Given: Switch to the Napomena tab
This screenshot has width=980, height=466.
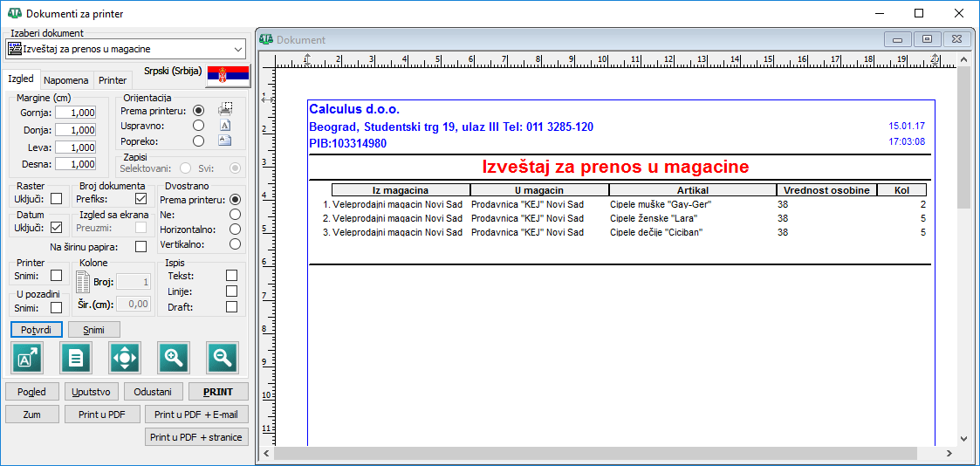Looking at the screenshot, I should pyautogui.click(x=67, y=80).
